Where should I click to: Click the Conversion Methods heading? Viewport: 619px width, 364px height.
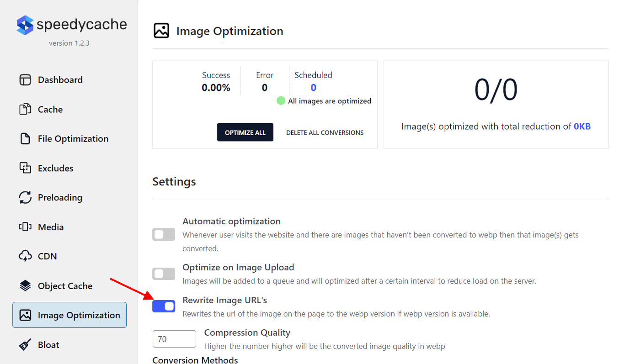pyautogui.click(x=195, y=360)
